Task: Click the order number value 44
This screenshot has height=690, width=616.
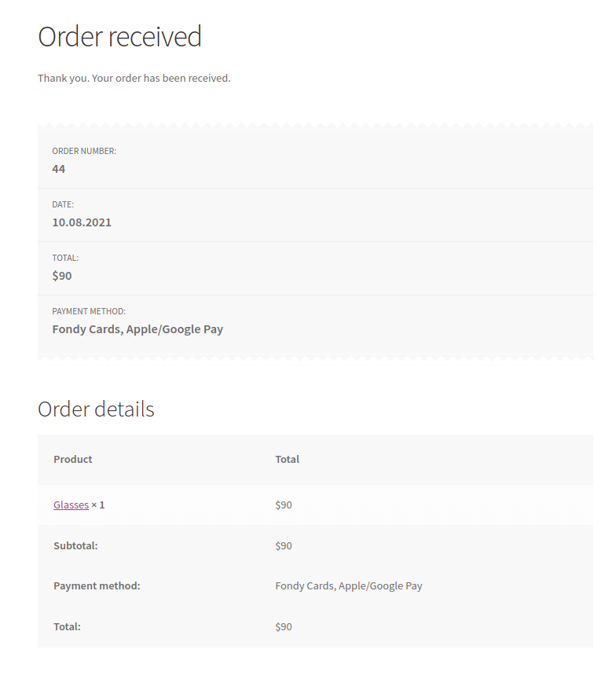Action: 59,169
